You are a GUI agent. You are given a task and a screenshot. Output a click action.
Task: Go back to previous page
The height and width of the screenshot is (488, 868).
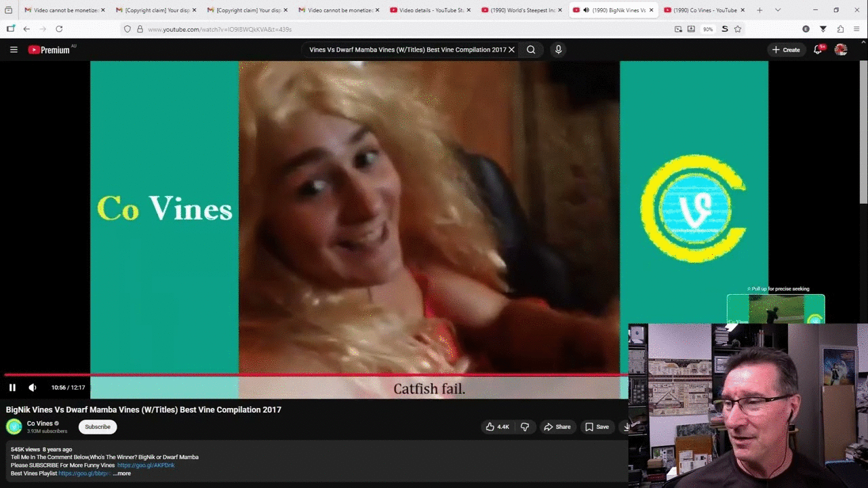(26, 29)
